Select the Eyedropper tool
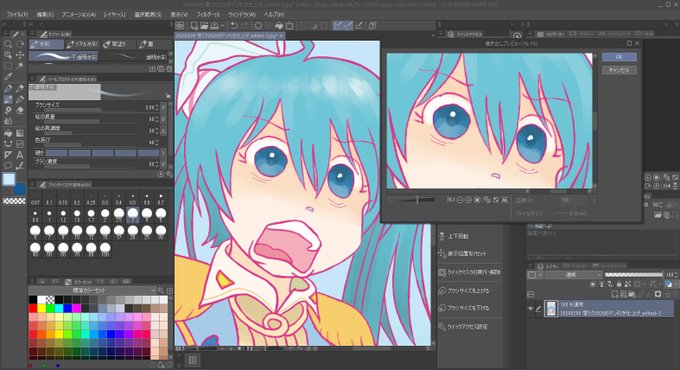The height and width of the screenshot is (370, 680). click(x=8, y=77)
